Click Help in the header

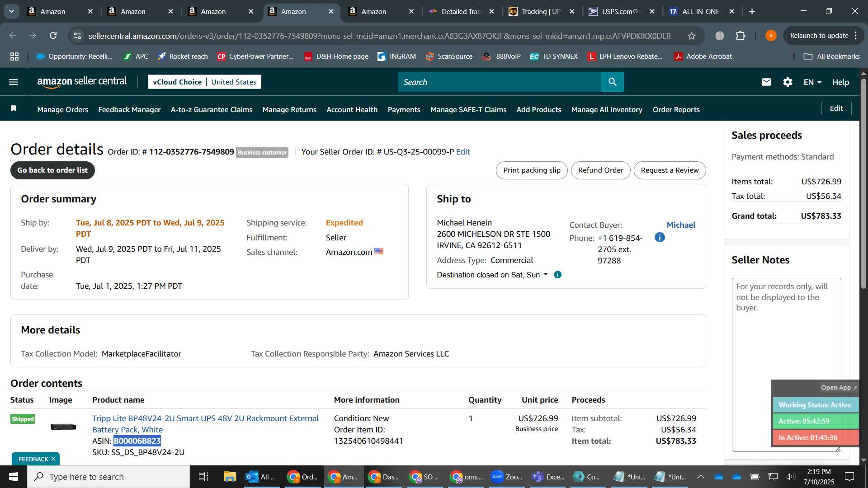840,82
